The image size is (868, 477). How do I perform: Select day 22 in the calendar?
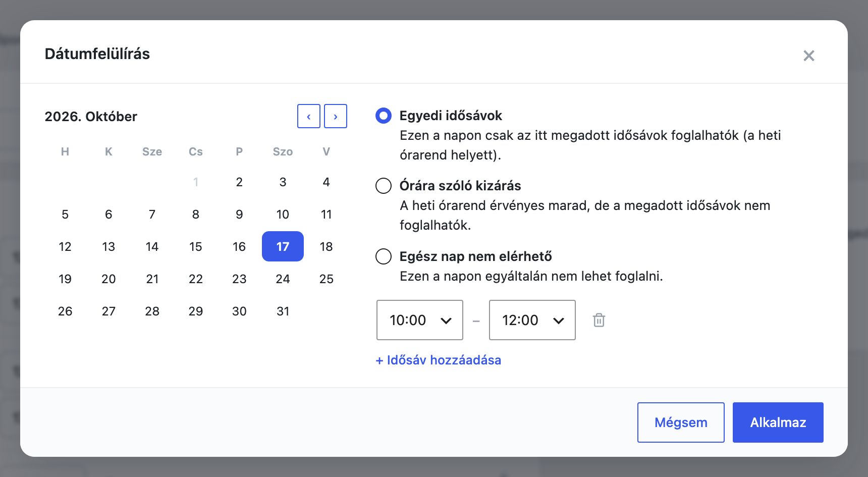(196, 279)
